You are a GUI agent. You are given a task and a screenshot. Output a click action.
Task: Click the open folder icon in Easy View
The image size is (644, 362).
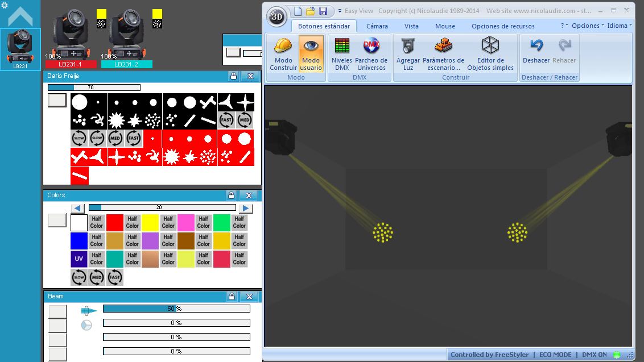tap(311, 11)
